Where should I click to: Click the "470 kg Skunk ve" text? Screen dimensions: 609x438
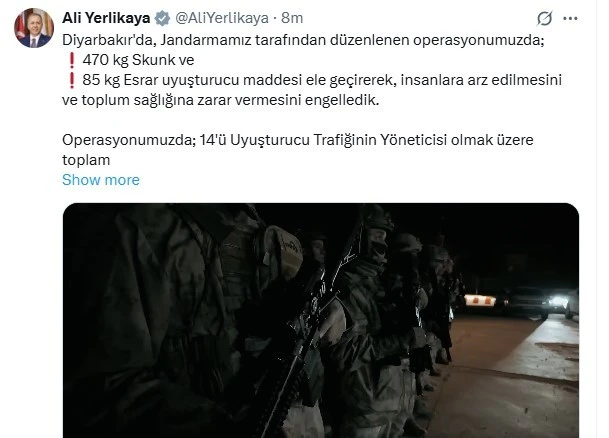138,60
